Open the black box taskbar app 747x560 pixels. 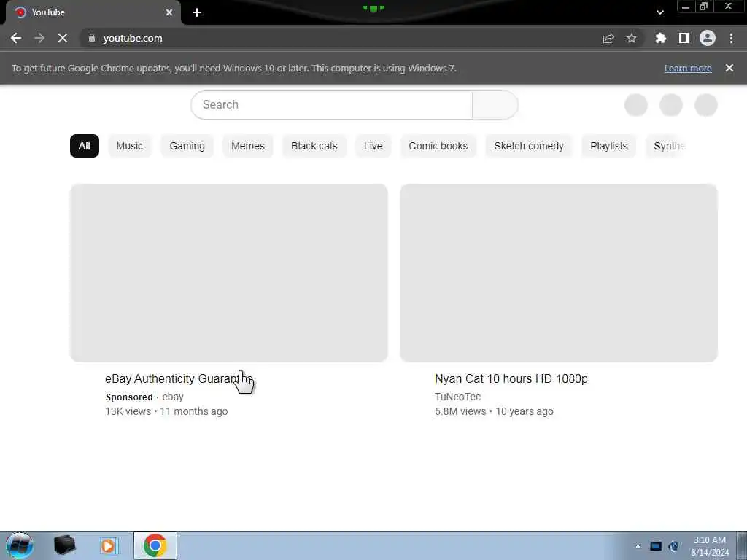point(64,545)
